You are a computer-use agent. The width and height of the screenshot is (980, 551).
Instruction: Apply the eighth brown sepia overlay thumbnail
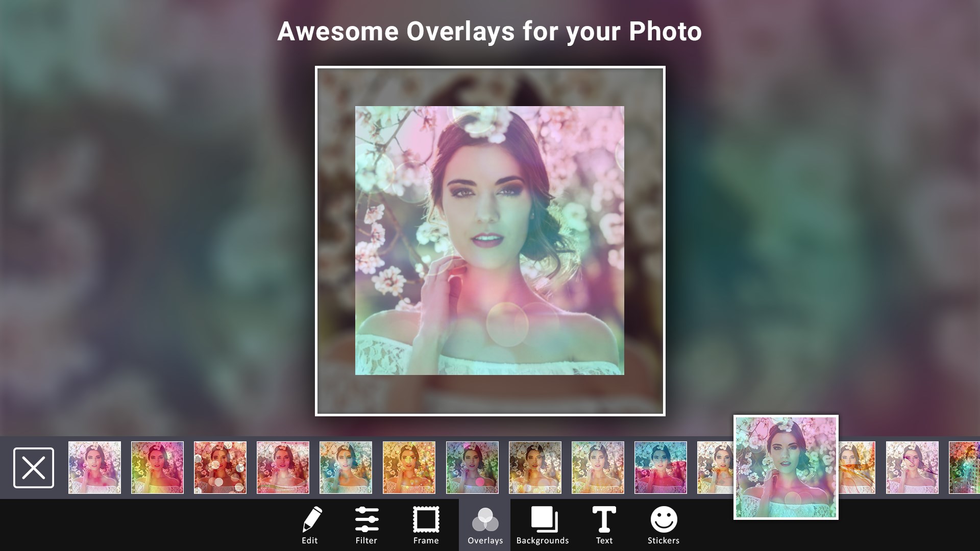pyautogui.click(x=535, y=468)
